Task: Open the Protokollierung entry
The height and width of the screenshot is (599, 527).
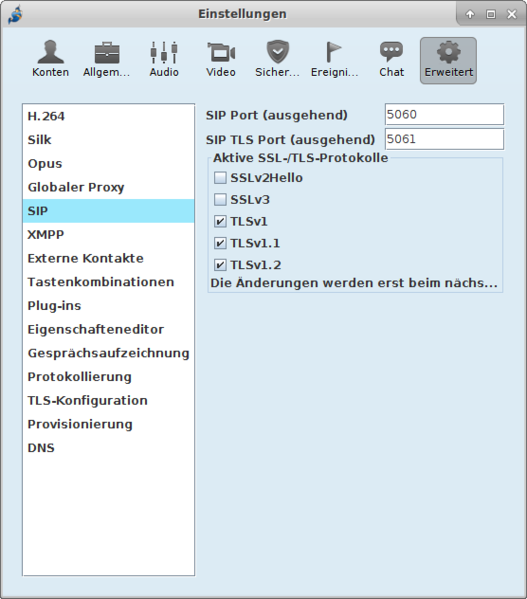Action: click(x=108, y=377)
